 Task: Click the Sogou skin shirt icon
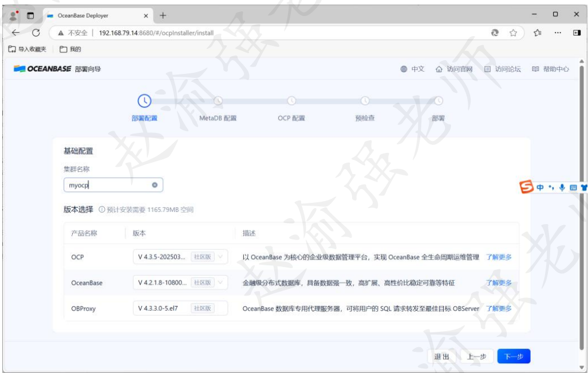(x=584, y=188)
